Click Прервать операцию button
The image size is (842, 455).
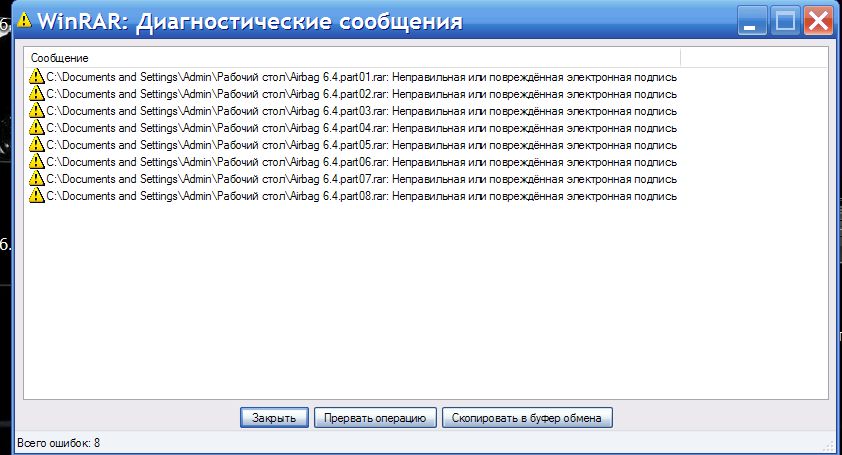click(375, 417)
